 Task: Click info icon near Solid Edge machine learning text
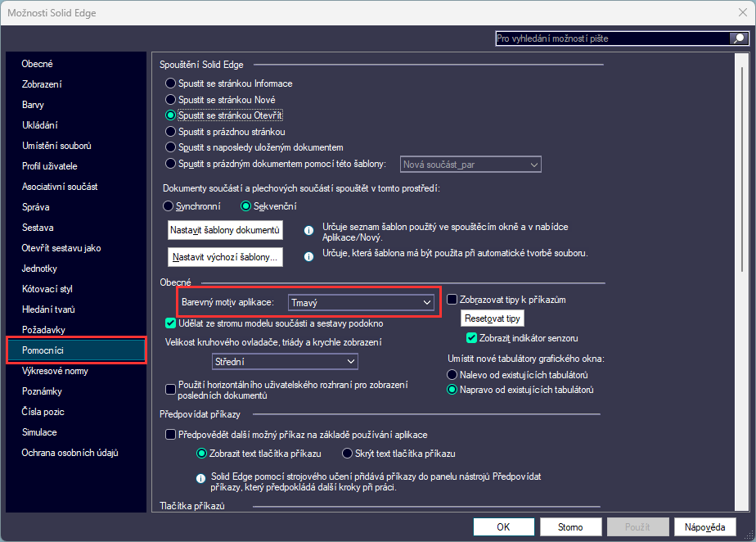pos(201,477)
